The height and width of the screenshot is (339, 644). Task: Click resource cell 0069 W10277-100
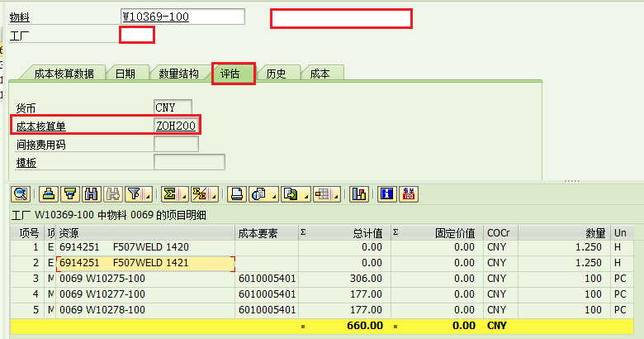point(146,294)
